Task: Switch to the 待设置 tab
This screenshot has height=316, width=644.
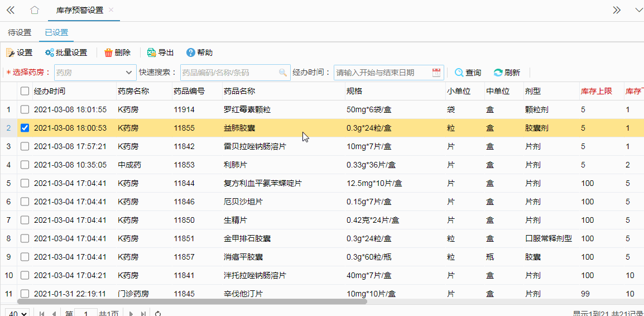Action: 20,32
